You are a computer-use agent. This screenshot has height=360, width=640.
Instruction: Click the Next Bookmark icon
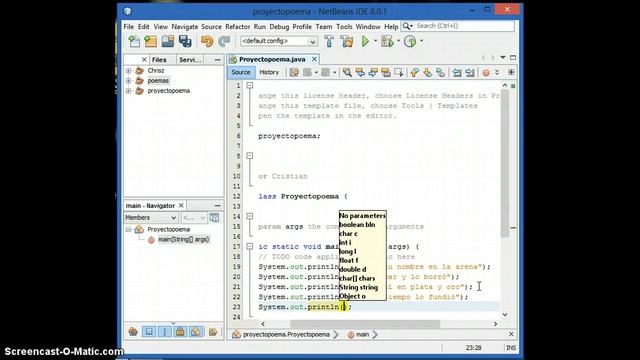pos(427,72)
